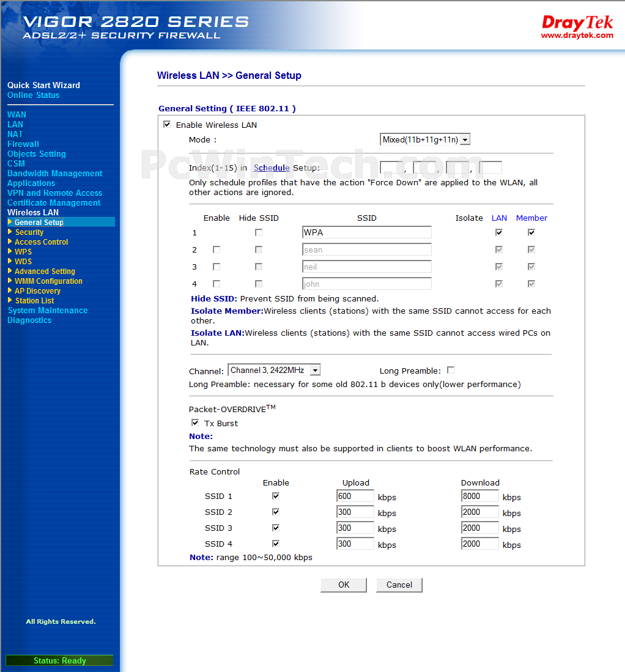Image resolution: width=625 pixels, height=672 pixels.
Task: Click the DrayTek logo
Action: click(577, 22)
